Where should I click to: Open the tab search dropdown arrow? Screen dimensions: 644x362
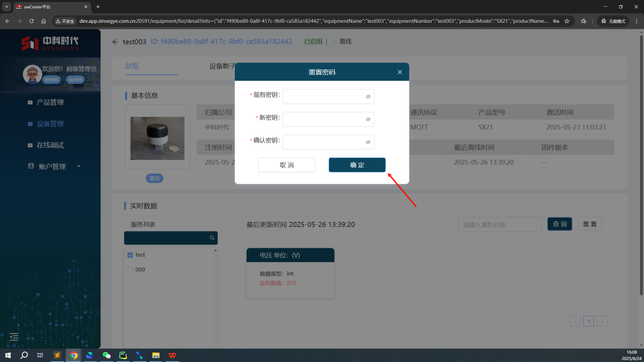7,7
